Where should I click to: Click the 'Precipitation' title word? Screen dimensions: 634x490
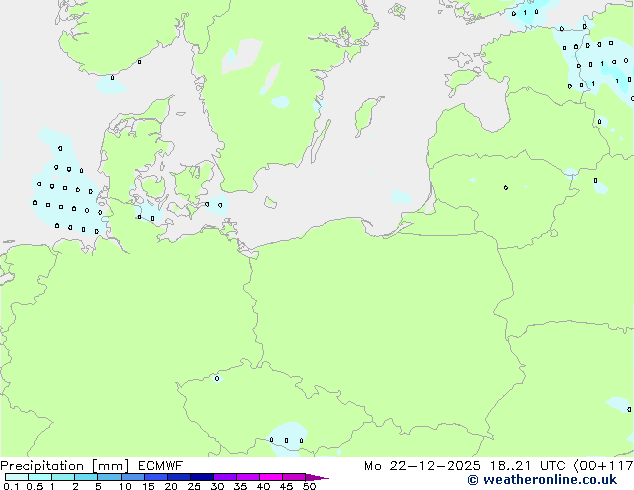pyautogui.click(x=42, y=466)
